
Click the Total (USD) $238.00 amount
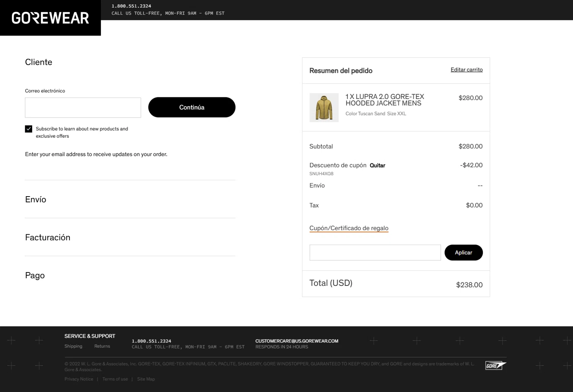point(469,285)
